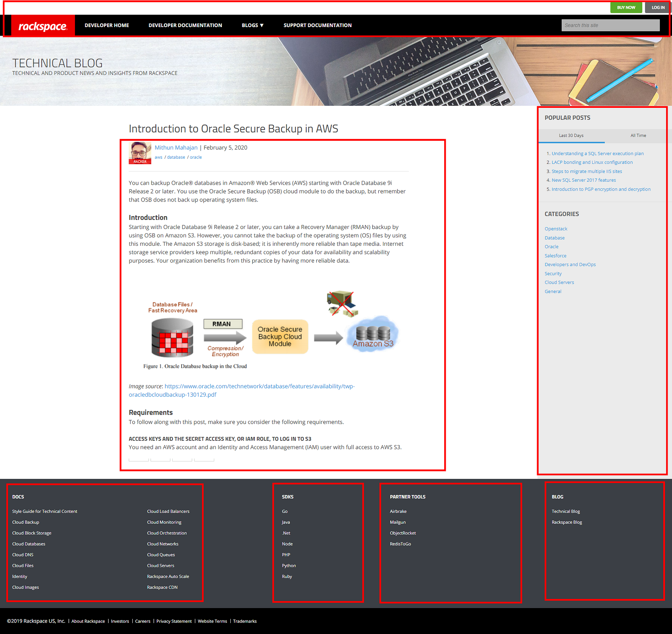Open the Go SDK link

284,512
